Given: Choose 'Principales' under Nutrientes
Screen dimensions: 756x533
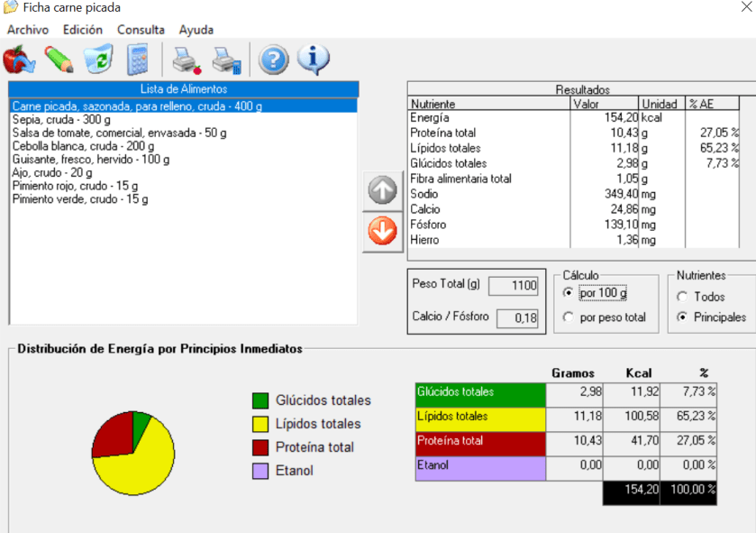Looking at the screenshot, I should pos(682,317).
